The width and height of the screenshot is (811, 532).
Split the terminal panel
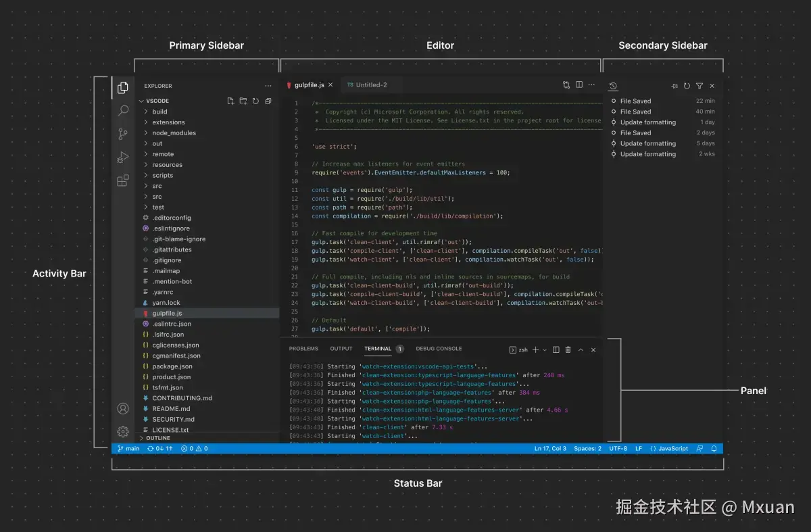point(556,350)
